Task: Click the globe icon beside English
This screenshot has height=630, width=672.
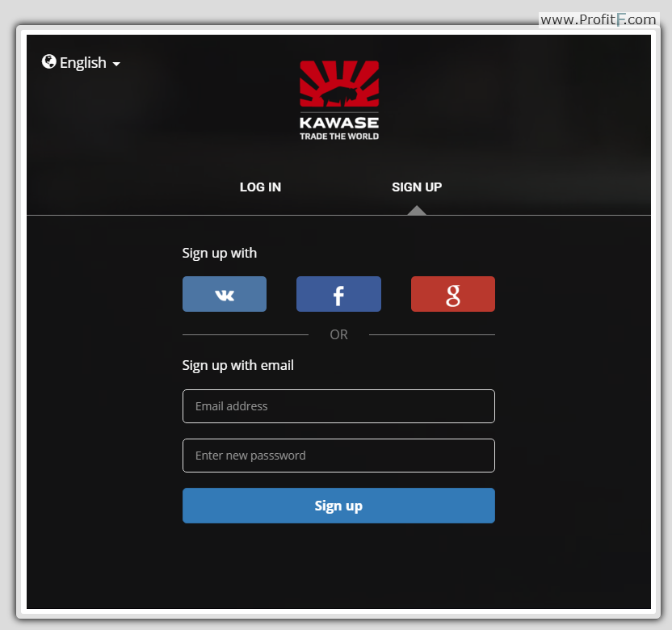Action: (48, 61)
